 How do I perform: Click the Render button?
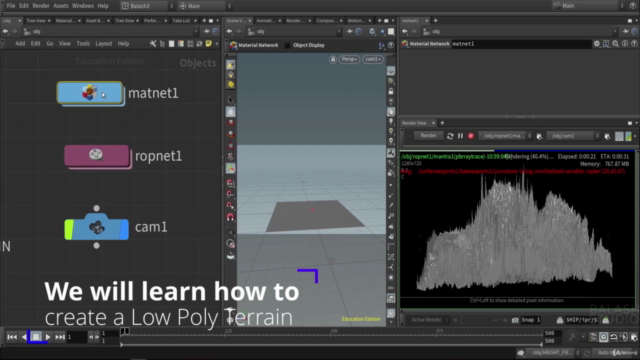click(x=429, y=136)
